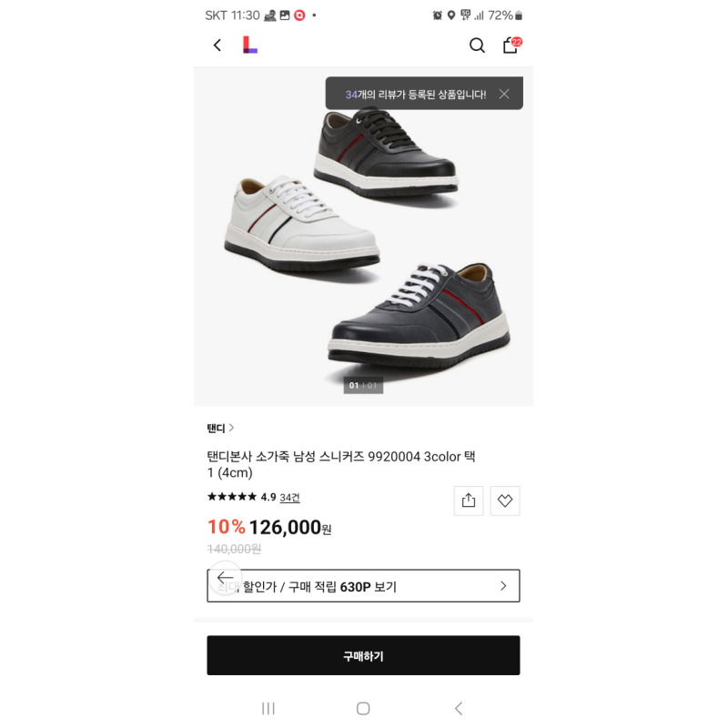Tap the chevron next to 탠디 brand
The height and width of the screenshot is (728, 728).
(x=232, y=428)
